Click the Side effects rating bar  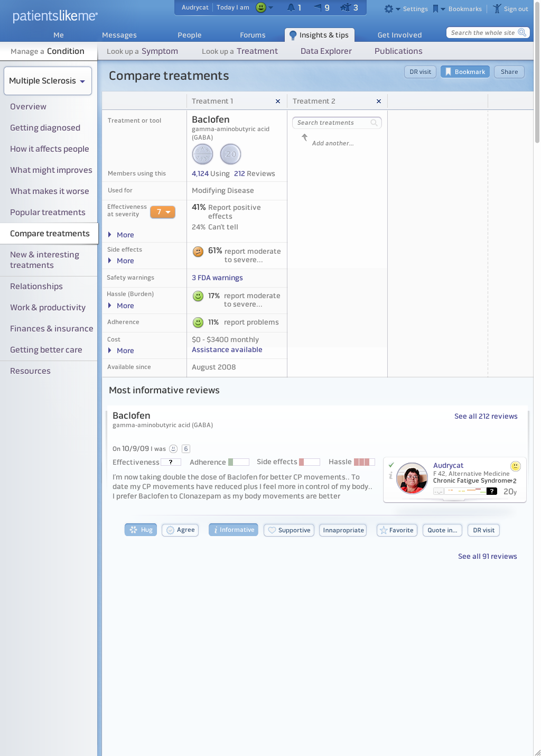coord(310,462)
